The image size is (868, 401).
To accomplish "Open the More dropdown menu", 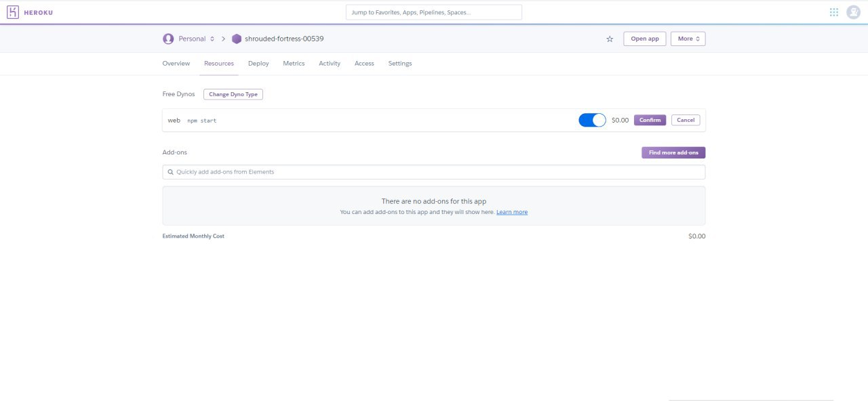I will (688, 39).
